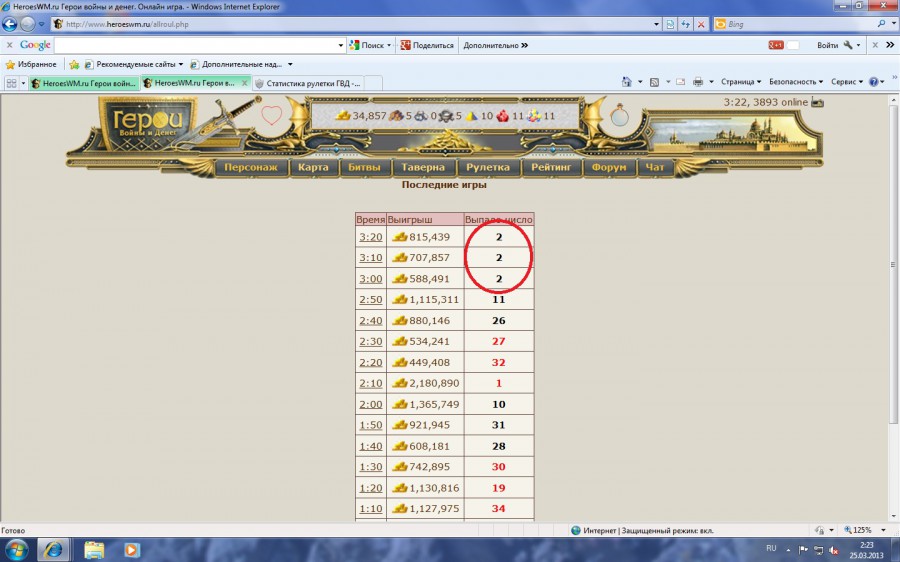Click the heart health icon in game header
The width and height of the screenshot is (900, 562).
(271, 116)
